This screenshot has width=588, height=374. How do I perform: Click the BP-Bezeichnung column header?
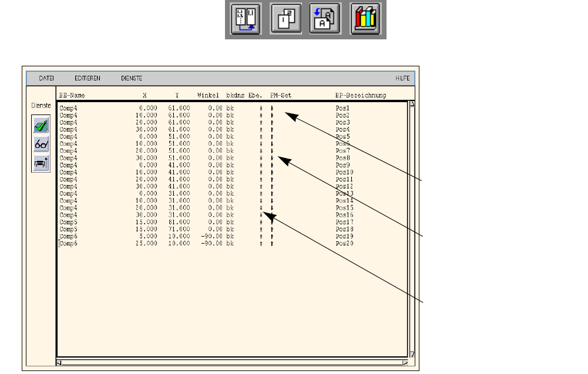361,95
